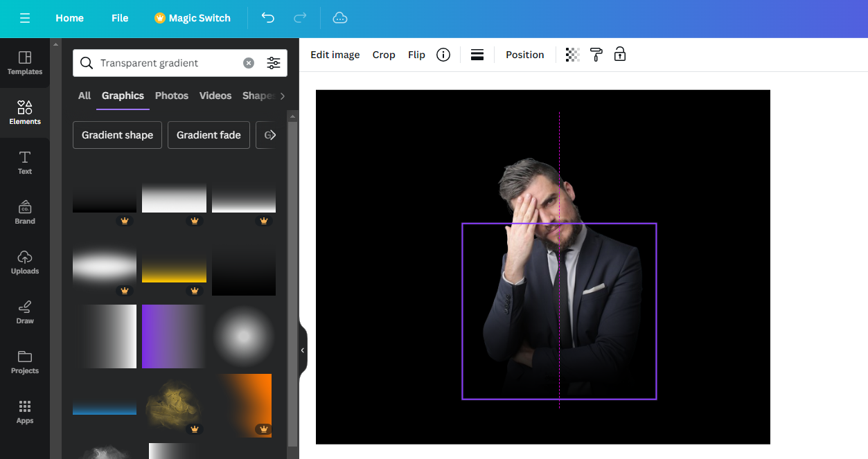Clear the search field with X
The width and height of the screenshot is (868, 459).
coord(249,63)
